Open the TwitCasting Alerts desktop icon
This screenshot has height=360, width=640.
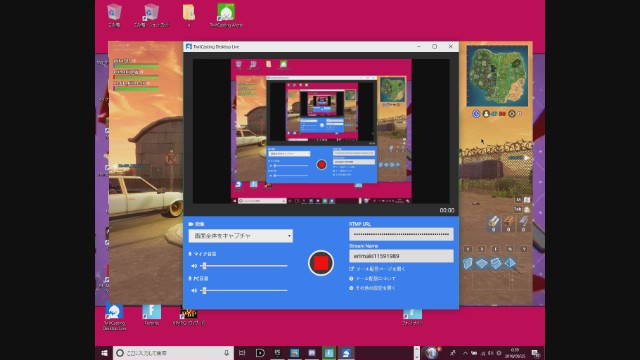pyautogui.click(x=226, y=15)
